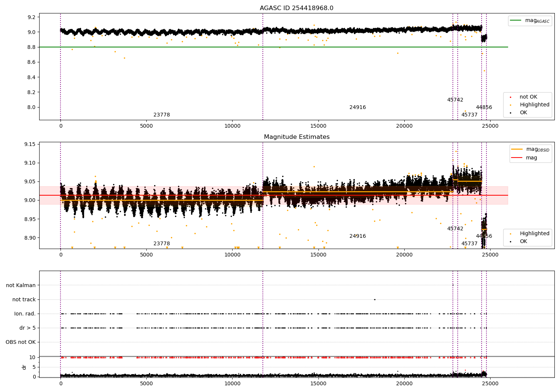Image resolution: width=560 pixels, height=392 pixels.
Task: Click the "Ion. rad." axis label
Action: 25,314
